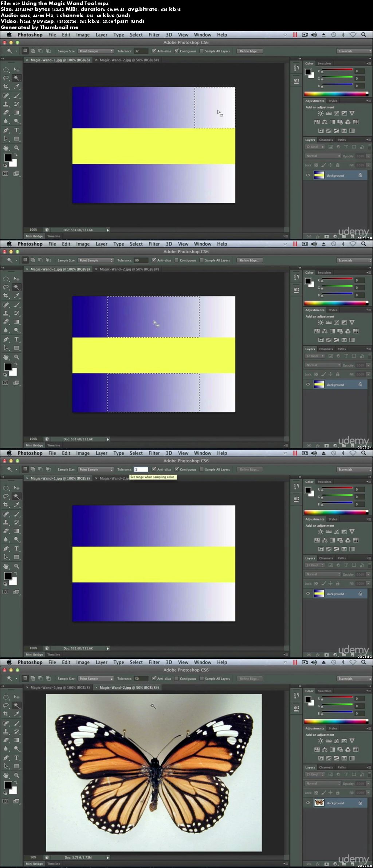This screenshot has width=373, height=868.
Task: Open Timeline tab in the butterfly frame
Action: click(x=54, y=864)
